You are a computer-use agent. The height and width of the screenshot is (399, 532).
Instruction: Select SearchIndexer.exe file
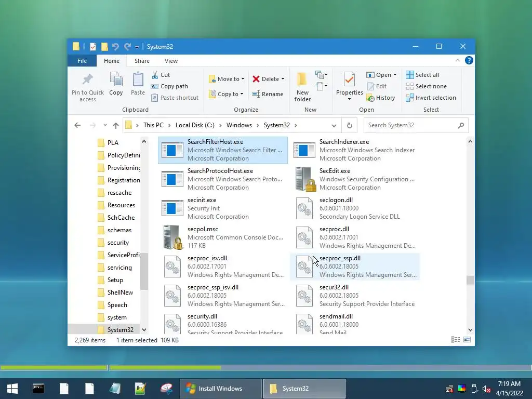(x=355, y=150)
